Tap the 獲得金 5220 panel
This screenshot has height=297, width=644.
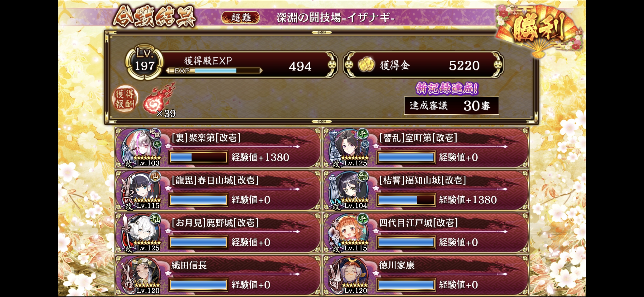423,65
